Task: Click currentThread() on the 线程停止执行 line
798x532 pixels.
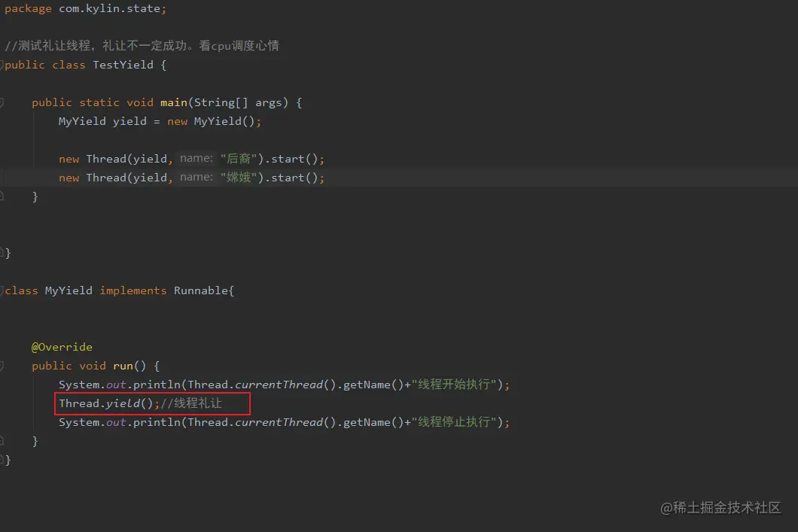Action: 285,423
